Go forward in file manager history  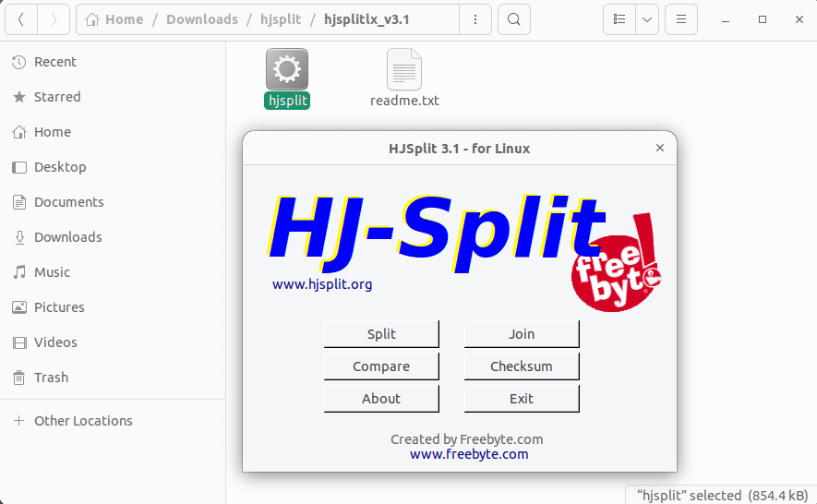pyautogui.click(x=54, y=19)
